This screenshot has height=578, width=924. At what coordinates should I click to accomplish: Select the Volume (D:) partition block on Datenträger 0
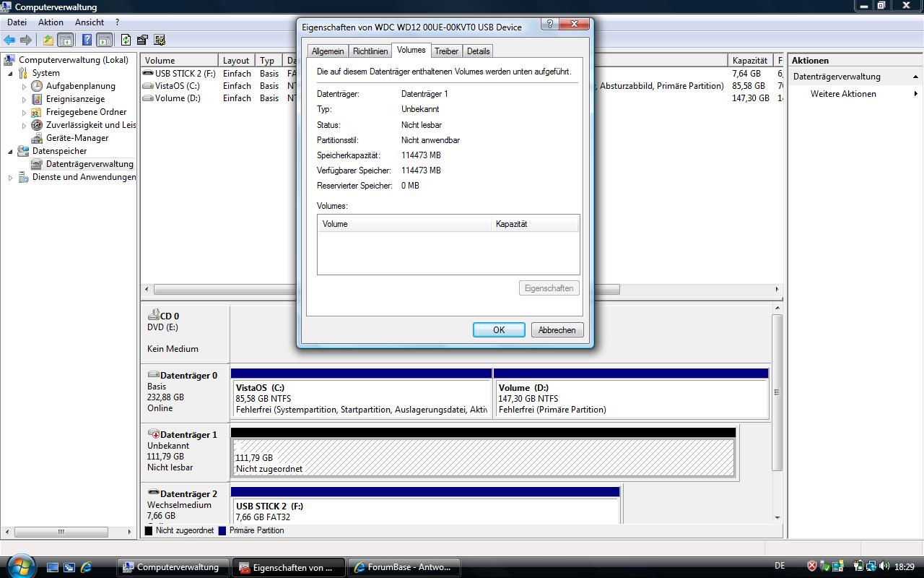[631, 394]
